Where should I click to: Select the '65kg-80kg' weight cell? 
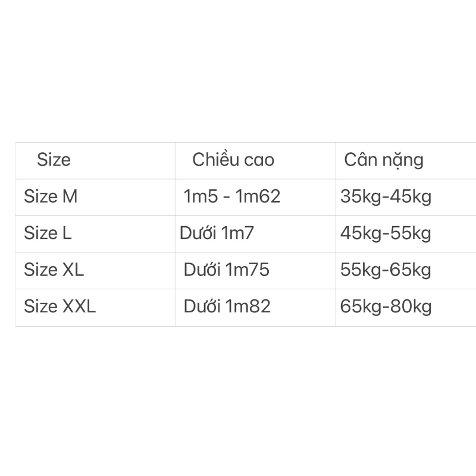(x=386, y=307)
